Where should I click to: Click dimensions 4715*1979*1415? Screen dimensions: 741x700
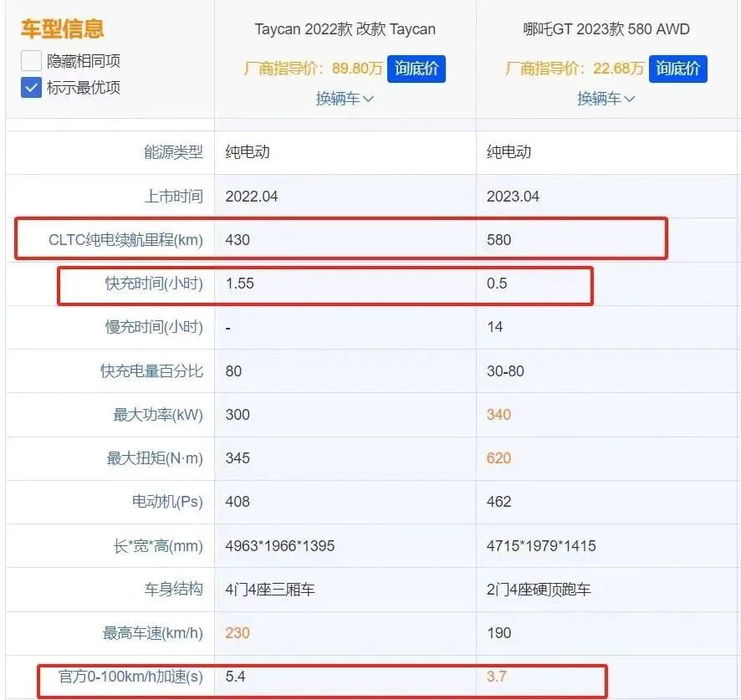[x=541, y=546]
